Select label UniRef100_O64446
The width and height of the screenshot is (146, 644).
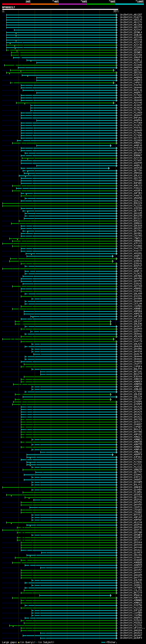point(131,87)
